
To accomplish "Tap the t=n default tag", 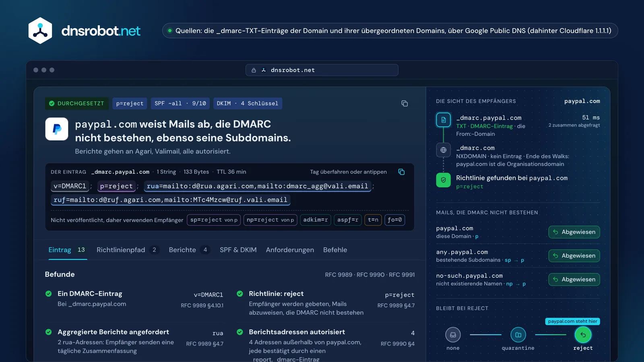I will (x=373, y=220).
